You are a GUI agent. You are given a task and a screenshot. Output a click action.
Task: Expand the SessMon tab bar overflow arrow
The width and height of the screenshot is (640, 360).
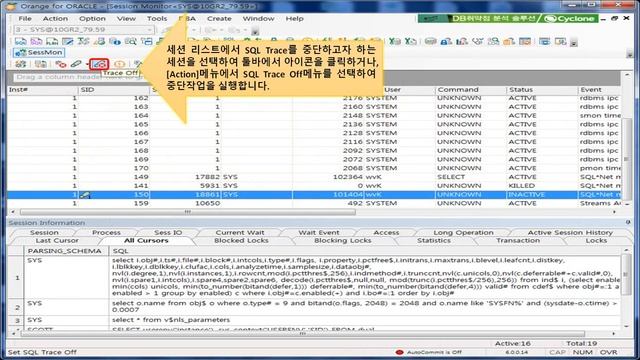(629, 53)
